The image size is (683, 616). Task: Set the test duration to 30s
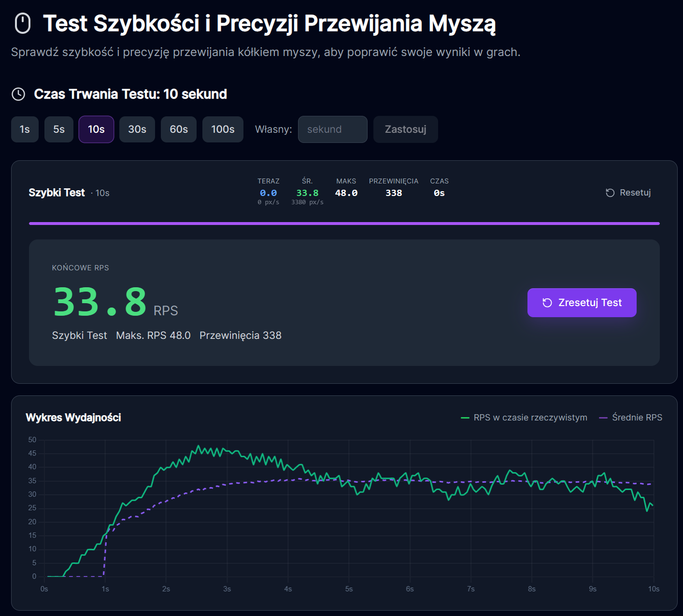(x=137, y=129)
